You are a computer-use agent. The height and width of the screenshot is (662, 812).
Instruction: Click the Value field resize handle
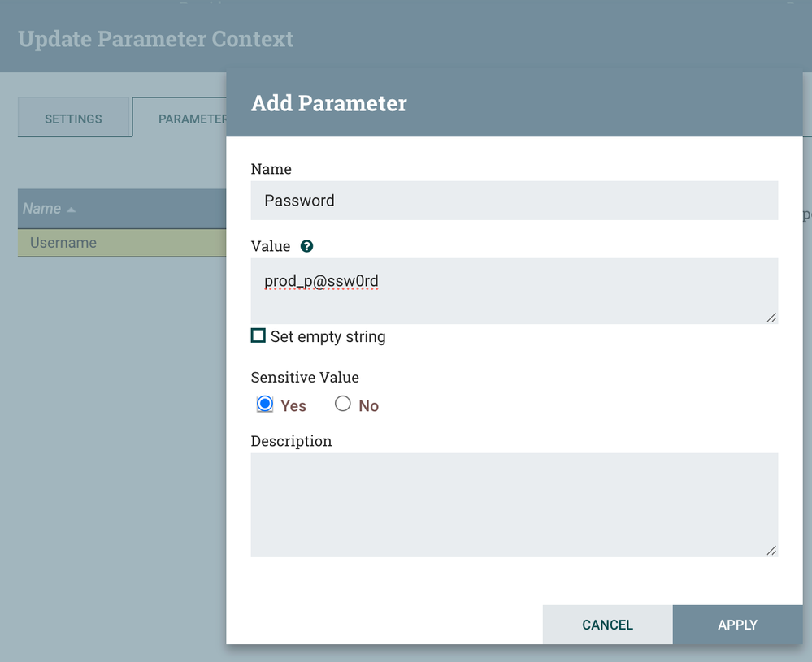click(771, 318)
